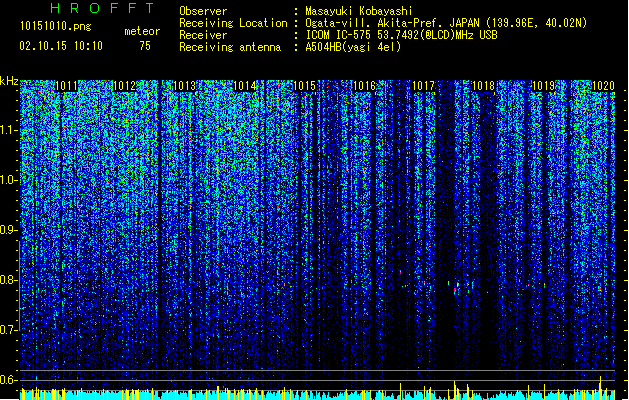The width and height of the screenshot is (629, 400).
Task: Click the date stamp 02.10.15 10:10
Action: tap(61, 46)
